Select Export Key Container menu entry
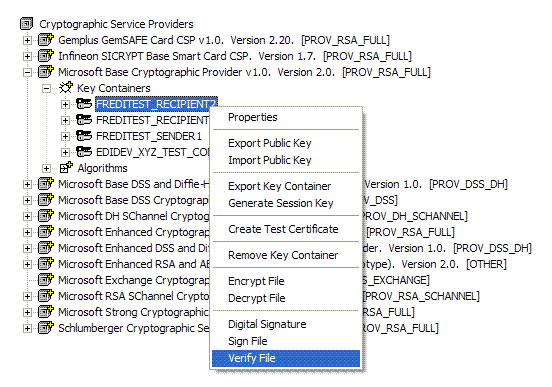This screenshot has height=387, width=552. (x=286, y=186)
